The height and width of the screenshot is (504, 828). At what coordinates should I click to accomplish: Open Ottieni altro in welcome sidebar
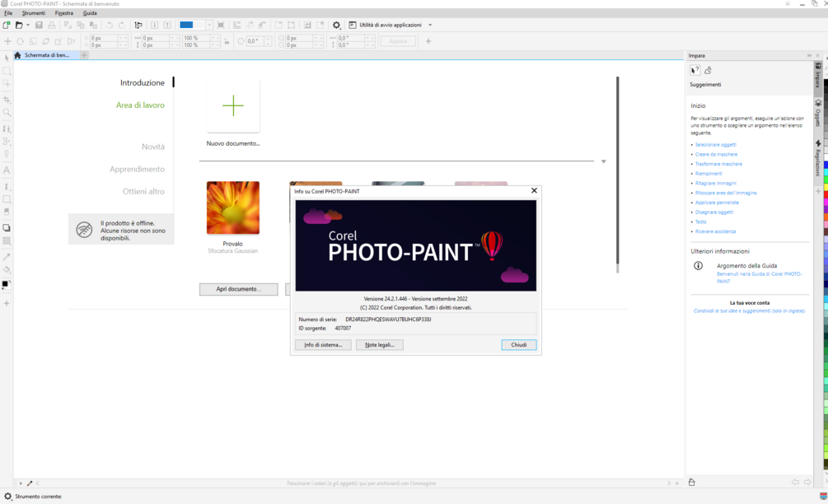point(143,191)
